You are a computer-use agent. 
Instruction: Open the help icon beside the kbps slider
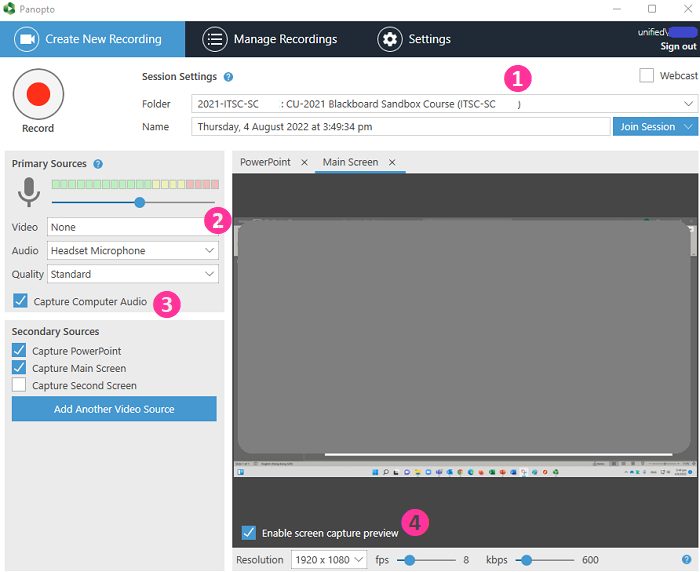(687, 559)
